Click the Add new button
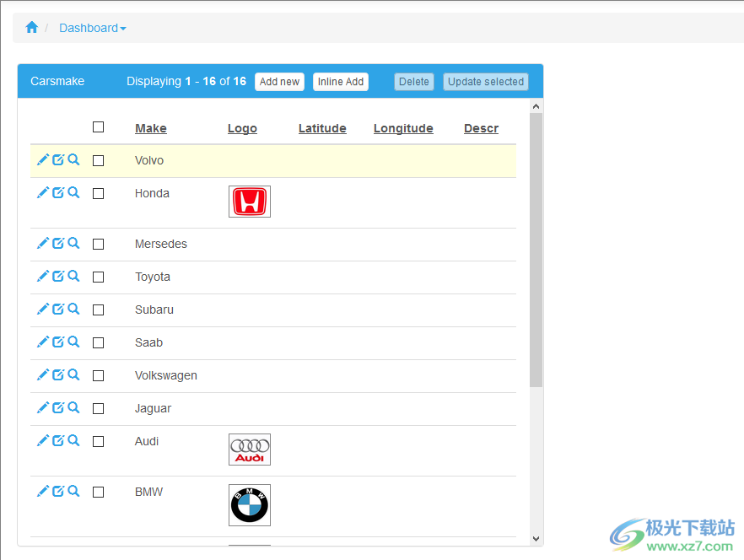744x560 pixels. coord(279,82)
